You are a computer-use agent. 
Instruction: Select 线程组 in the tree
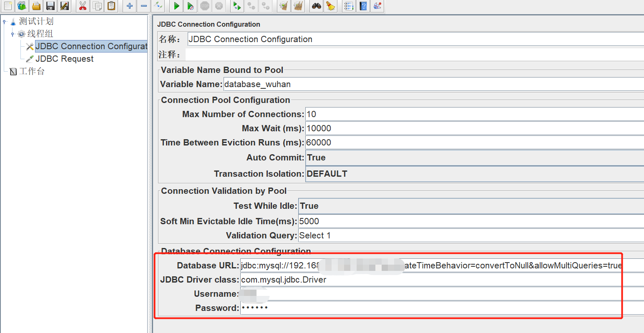tap(40, 34)
